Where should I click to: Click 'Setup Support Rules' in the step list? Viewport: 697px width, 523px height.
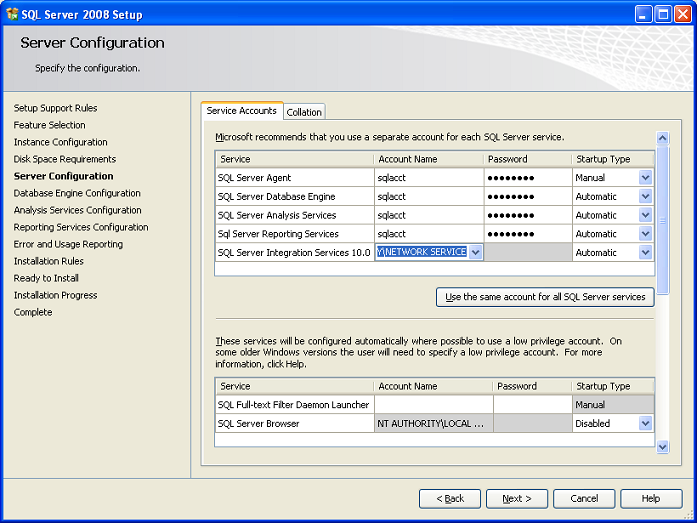[x=55, y=108]
